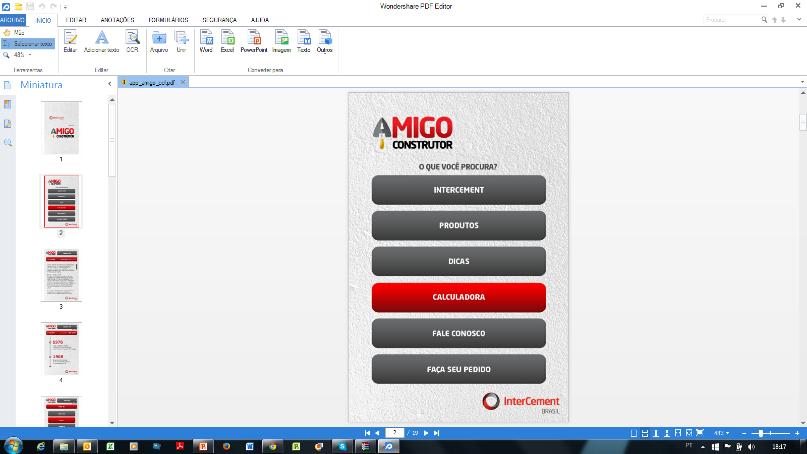Click the DICAS button on the page
Viewport: 807px width, 454px height.
click(459, 261)
